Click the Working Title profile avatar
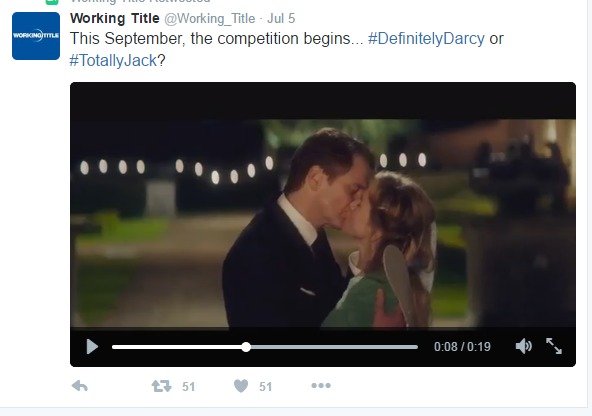The height and width of the screenshot is (416, 592). click(36, 36)
